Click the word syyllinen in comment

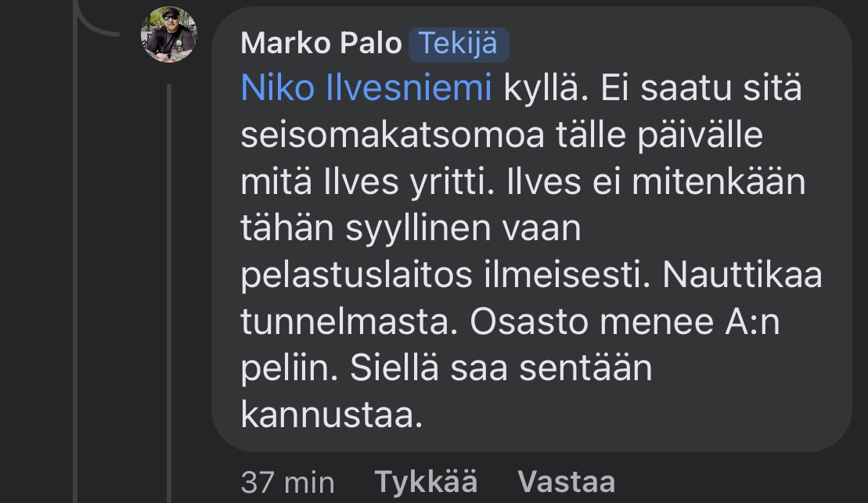point(417,229)
